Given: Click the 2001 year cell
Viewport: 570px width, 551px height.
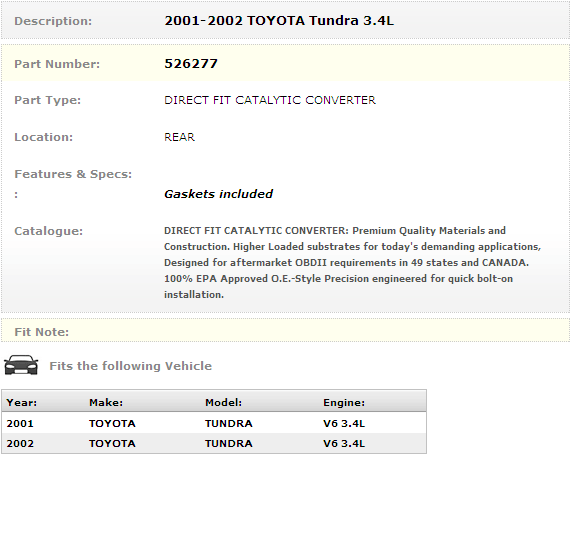Looking at the screenshot, I should point(20,423).
